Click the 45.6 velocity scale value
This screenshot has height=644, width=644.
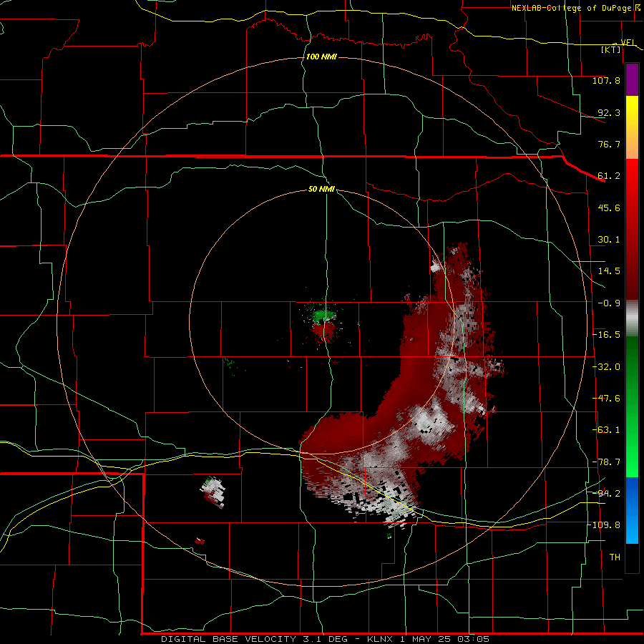tap(609, 208)
